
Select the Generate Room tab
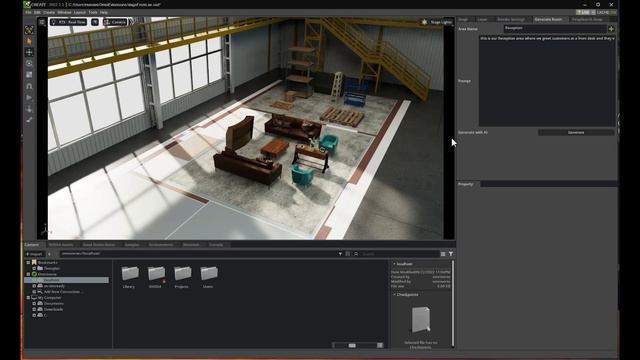click(x=548, y=19)
